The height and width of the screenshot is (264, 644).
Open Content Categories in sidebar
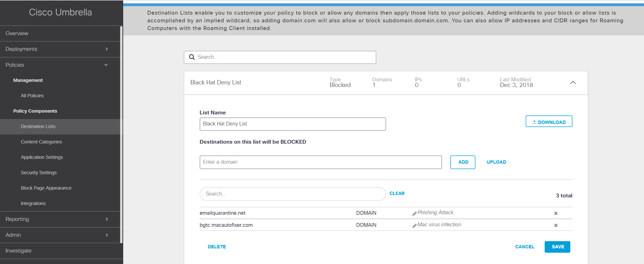(41, 142)
